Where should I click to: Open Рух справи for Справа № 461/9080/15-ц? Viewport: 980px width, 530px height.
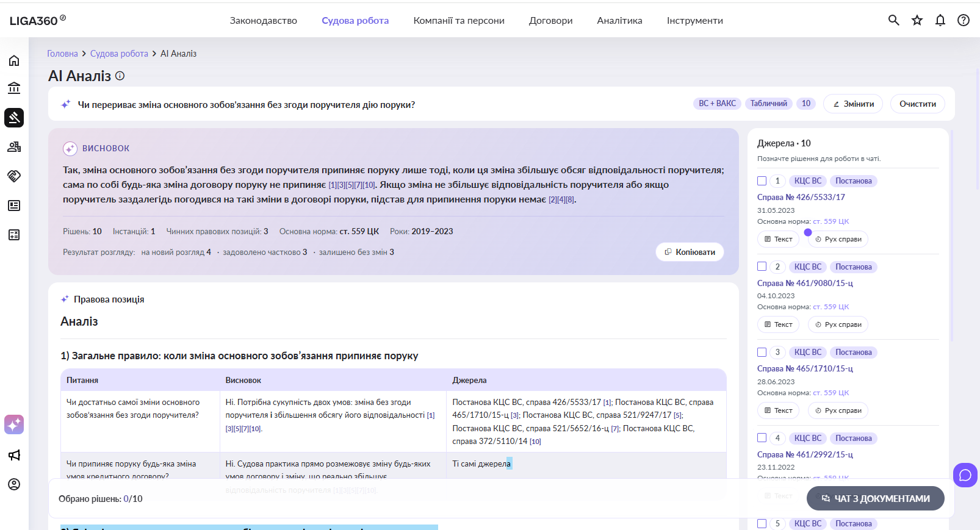click(x=838, y=324)
